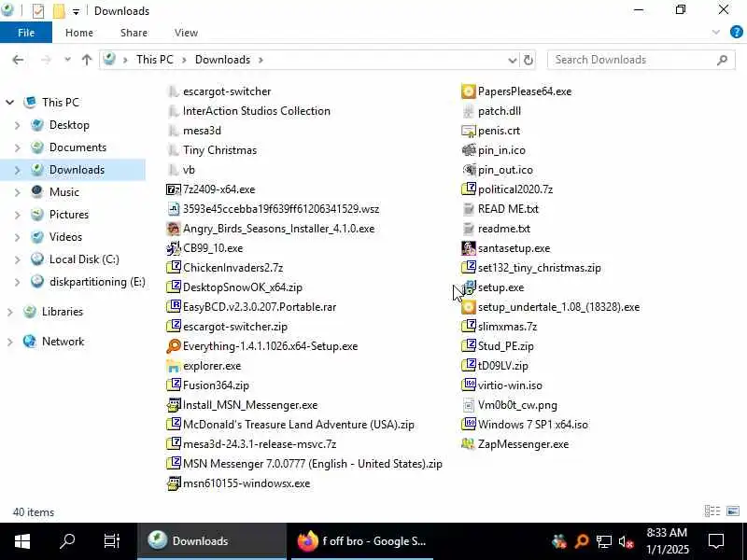Click the setup_undertale_1.08 installer icon

tap(469, 307)
